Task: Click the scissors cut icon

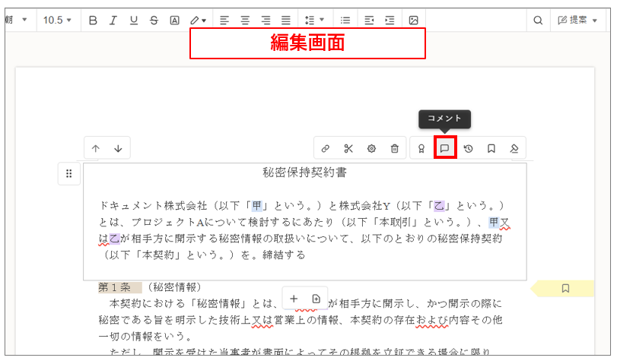Action: coord(348,149)
